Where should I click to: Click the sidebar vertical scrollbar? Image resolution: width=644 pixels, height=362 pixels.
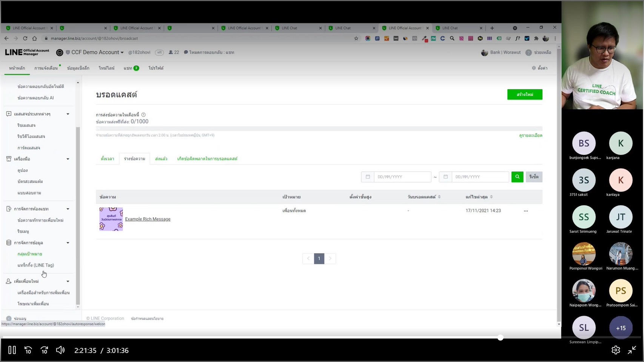pos(78,215)
